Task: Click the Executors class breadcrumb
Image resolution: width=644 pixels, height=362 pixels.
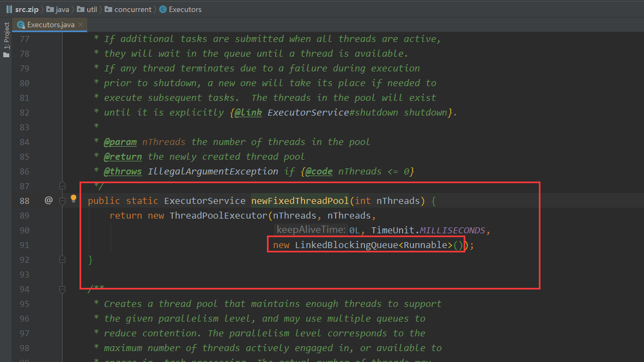Action: click(180, 9)
